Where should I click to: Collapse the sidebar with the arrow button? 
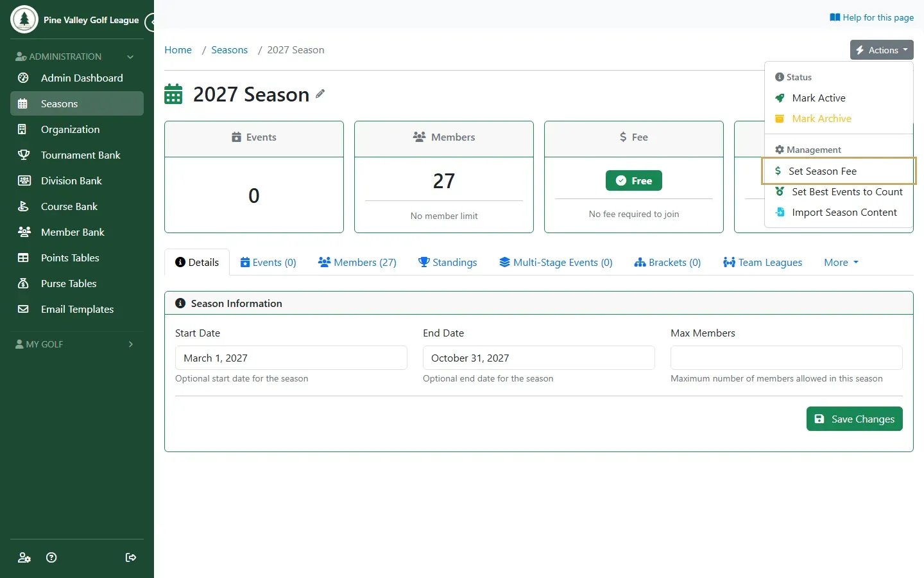click(x=151, y=22)
